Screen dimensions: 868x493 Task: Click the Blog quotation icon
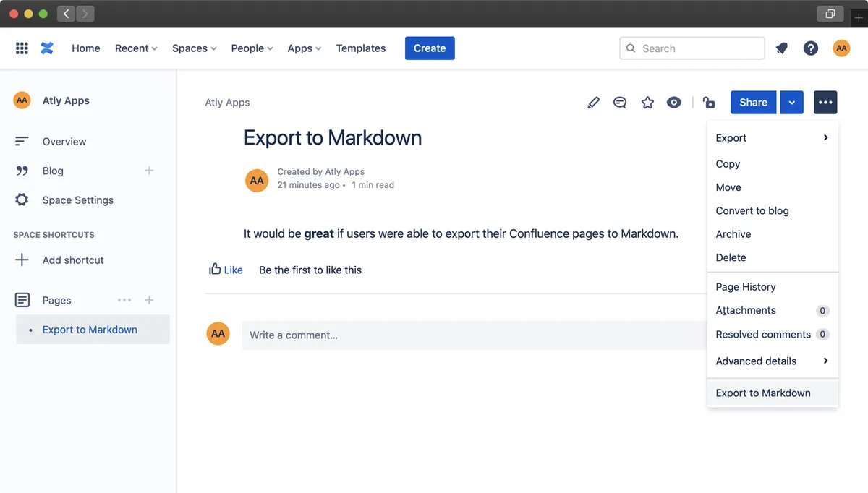coord(22,171)
